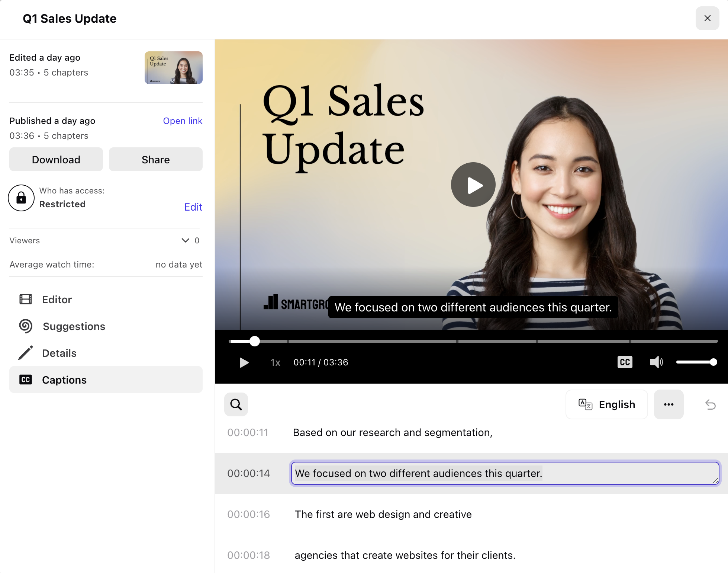Mute the video with speaker icon
This screenshot has height=573, width=728.
[x=656, y=362]
